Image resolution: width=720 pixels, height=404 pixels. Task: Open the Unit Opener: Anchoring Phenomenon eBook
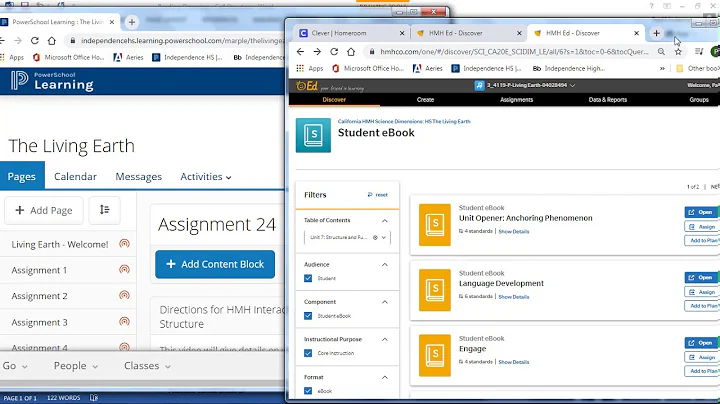(x=701, y=212)
